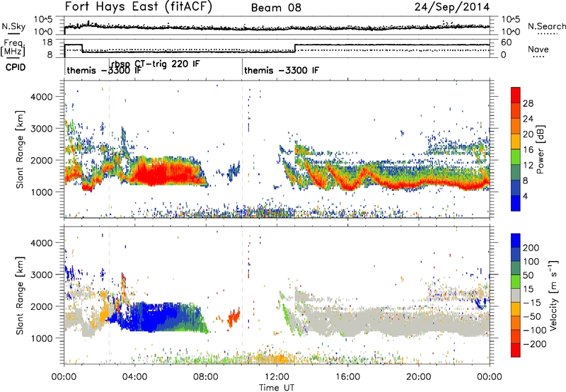The width and height of the screenshot is (566, 392).
Task: Click 'Slant Range [km]' label of velocity panel
Action: click(20, 296)
